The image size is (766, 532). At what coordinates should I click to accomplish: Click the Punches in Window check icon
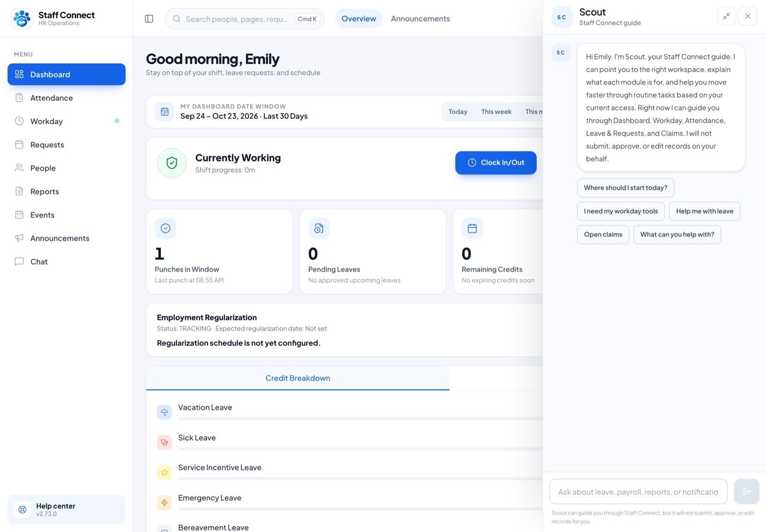(165, 228)
